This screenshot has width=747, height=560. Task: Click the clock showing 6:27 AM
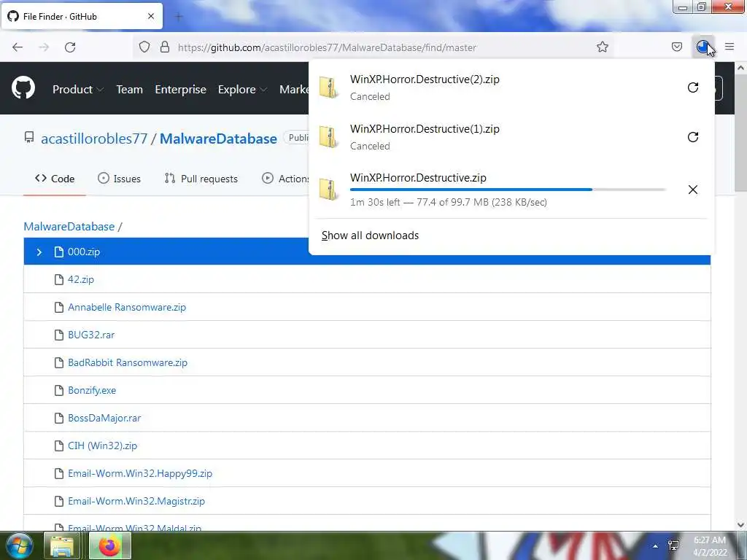[709, 540]
